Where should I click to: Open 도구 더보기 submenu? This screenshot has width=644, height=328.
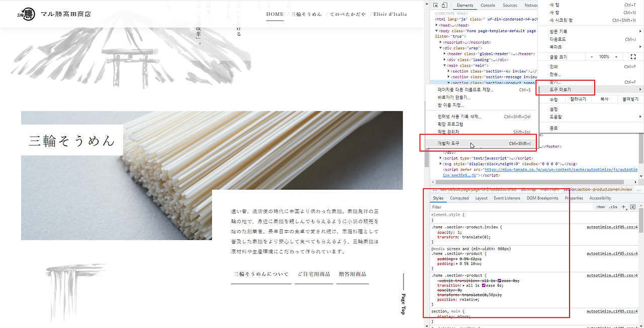[591, 89]
